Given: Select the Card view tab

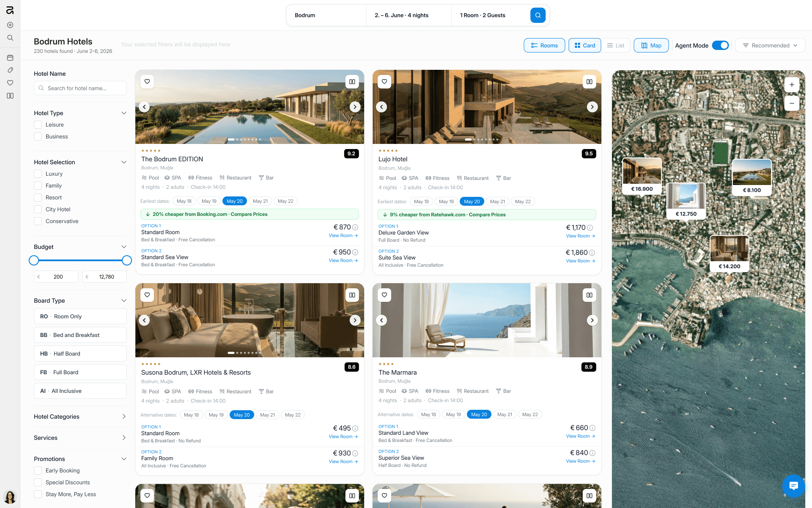Looking at the screenshot, I should click(584, 45).
